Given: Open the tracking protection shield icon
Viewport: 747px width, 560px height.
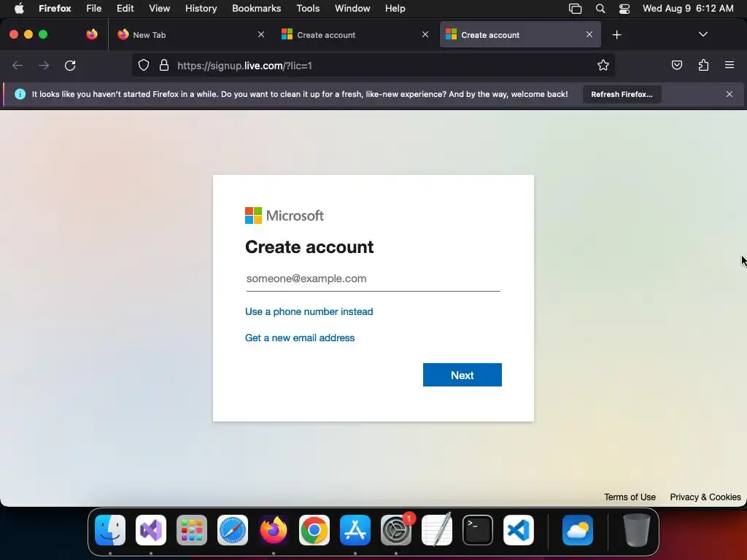Looking at the screenshot, I should 144,65.
